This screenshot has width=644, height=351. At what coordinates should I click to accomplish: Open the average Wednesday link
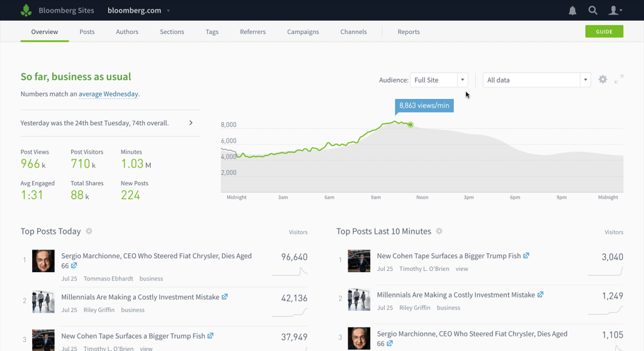(108, 94)
